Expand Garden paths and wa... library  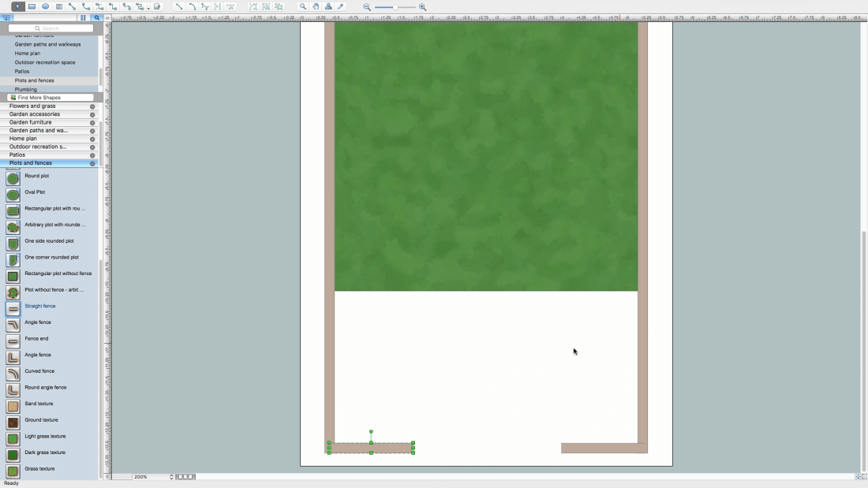pyautogui.click(x=38, y=131)
